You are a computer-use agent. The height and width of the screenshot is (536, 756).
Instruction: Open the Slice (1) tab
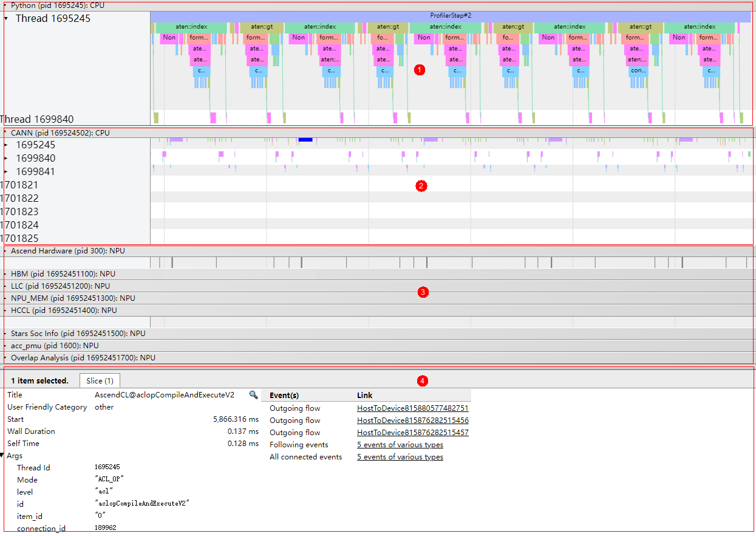pos(100,380)
